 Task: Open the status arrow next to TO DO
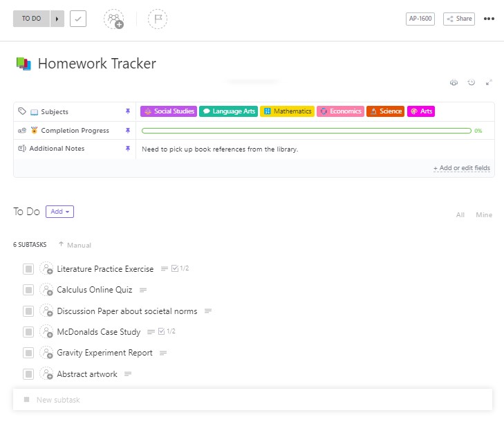(x=57, y=19)
